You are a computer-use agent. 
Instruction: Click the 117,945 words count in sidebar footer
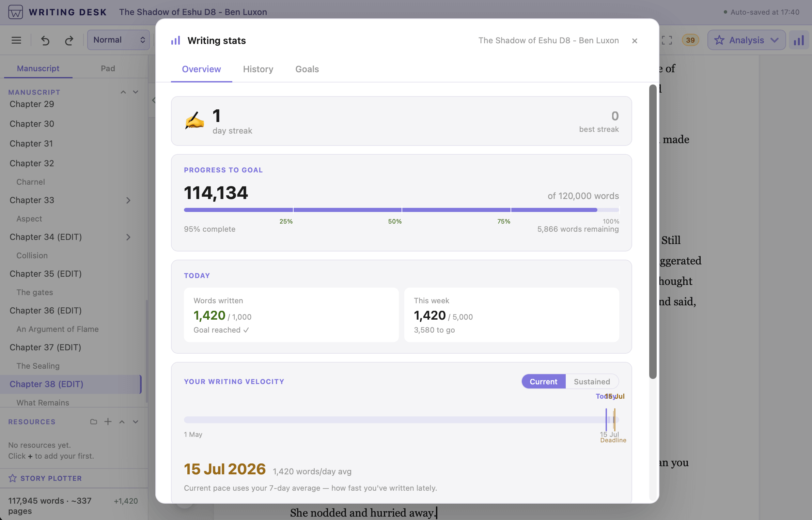(x=50, y=506)
